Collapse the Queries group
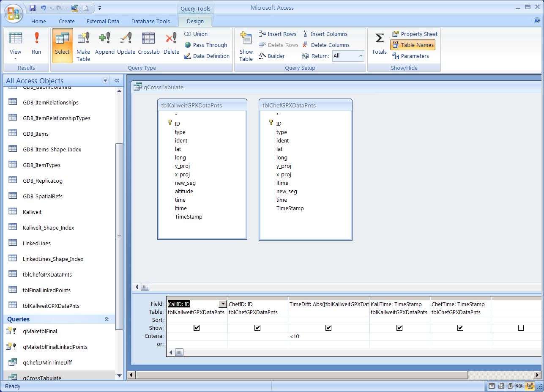544x392 pixels. pos(107,319)
